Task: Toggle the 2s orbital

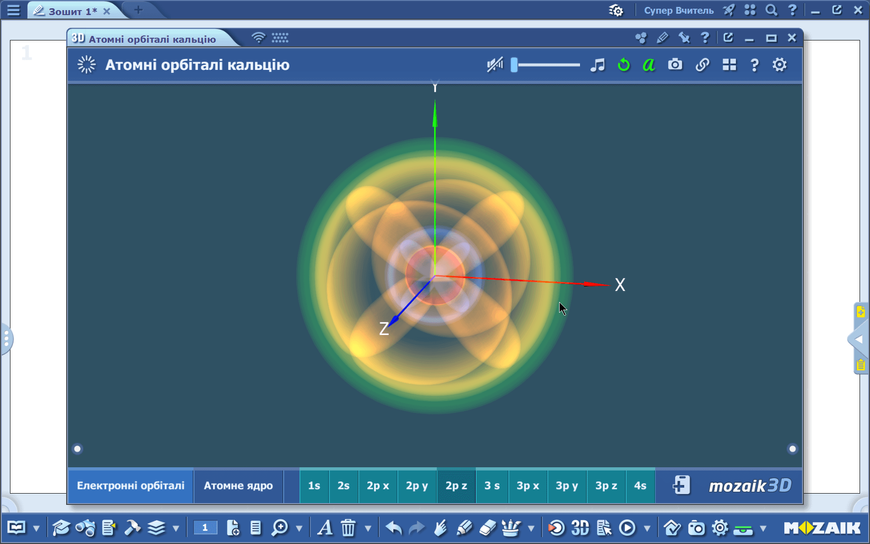Action: click(x=343, y=486)
